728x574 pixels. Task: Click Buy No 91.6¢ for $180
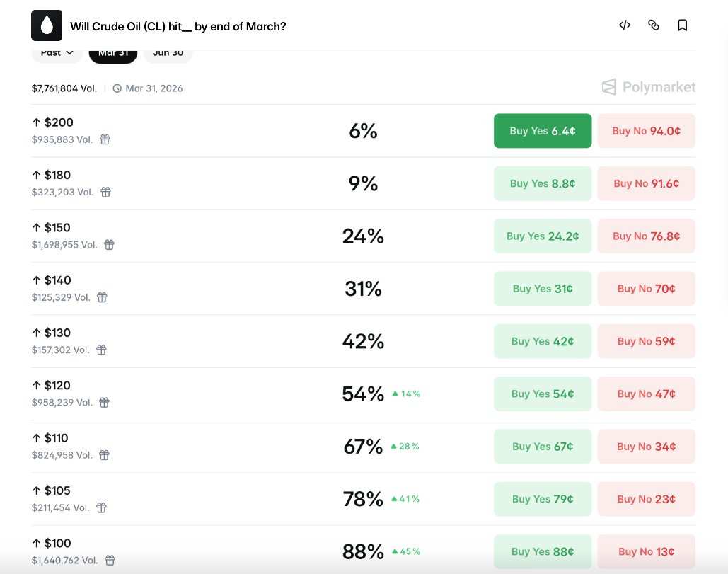pyautogui.click(x=647, y=183)
